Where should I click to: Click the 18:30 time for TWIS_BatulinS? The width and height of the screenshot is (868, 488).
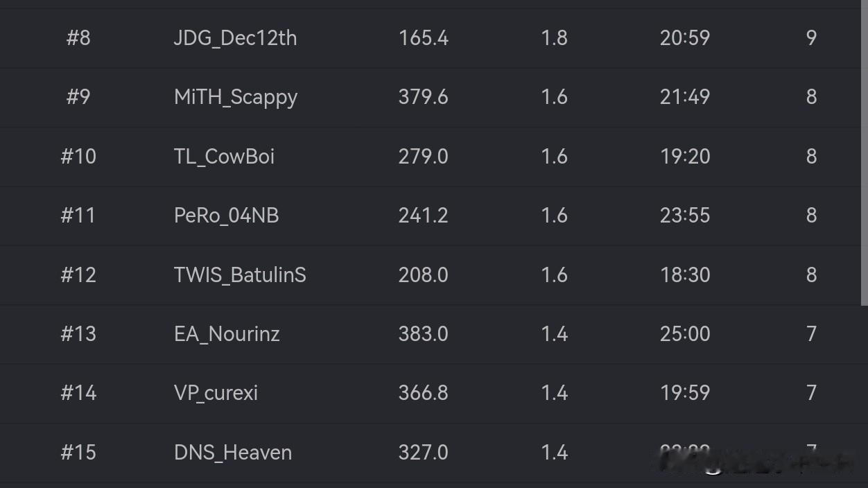click(685, 275)
